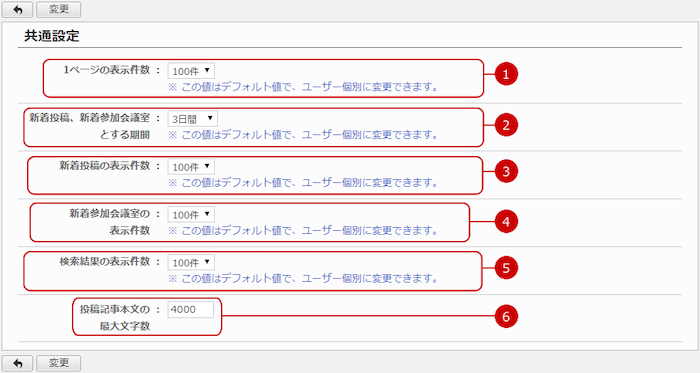This screenshot has width=700, height=373.
Task: Click the top 変更 button
Action: (x=58, y=9)
